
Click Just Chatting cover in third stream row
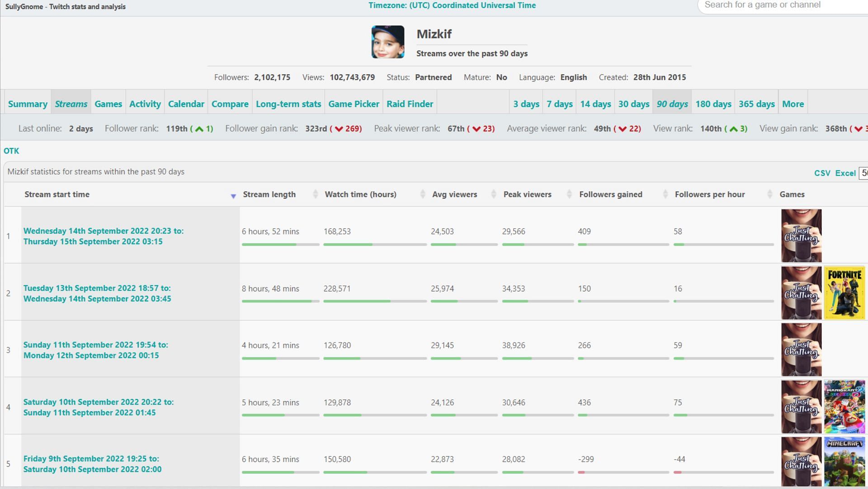tap(801, 350)
